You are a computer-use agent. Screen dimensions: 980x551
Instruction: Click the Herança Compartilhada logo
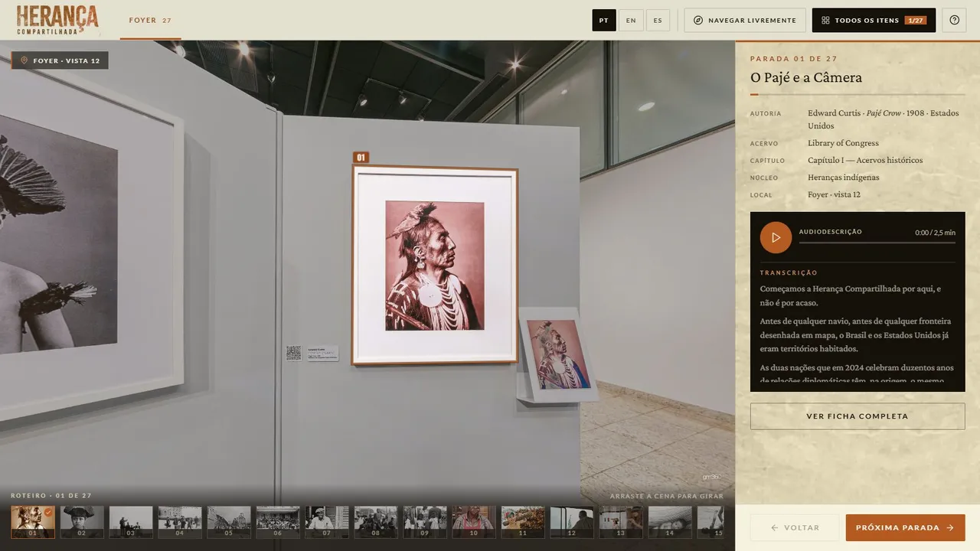tap(57, 20)
